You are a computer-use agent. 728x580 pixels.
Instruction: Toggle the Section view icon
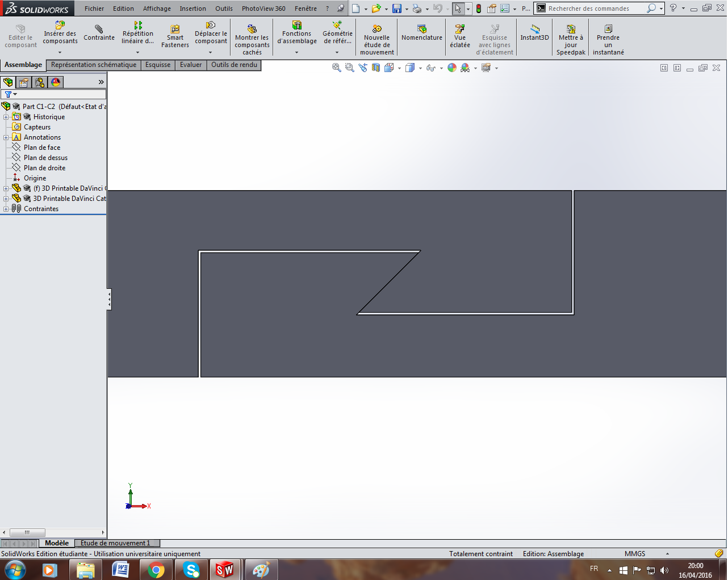[x=376, y=68]
